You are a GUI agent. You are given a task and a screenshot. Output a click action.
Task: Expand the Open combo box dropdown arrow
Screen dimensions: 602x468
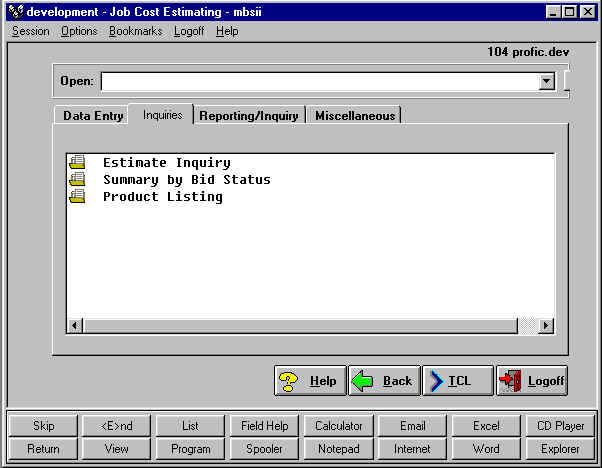(x=546, y=82)
